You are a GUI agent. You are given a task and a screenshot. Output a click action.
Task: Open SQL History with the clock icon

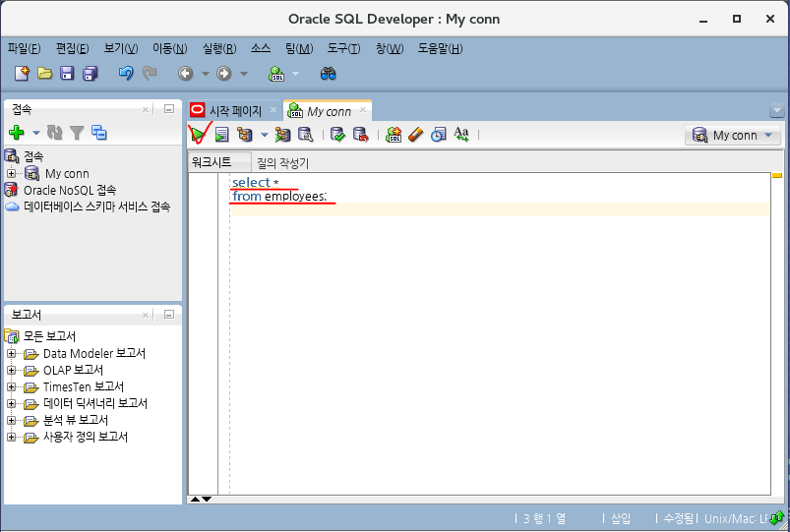pos(439,135)
